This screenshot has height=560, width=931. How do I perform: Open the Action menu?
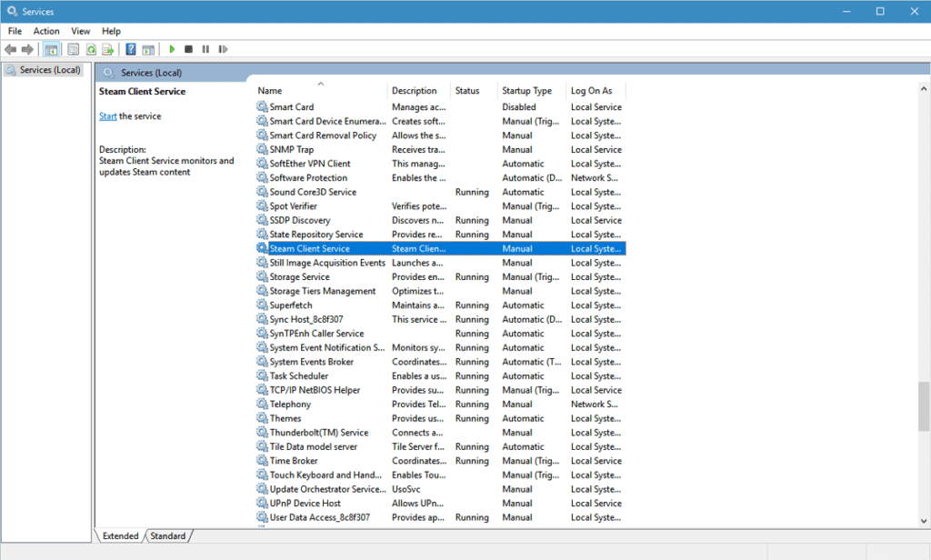pos(45,30)
